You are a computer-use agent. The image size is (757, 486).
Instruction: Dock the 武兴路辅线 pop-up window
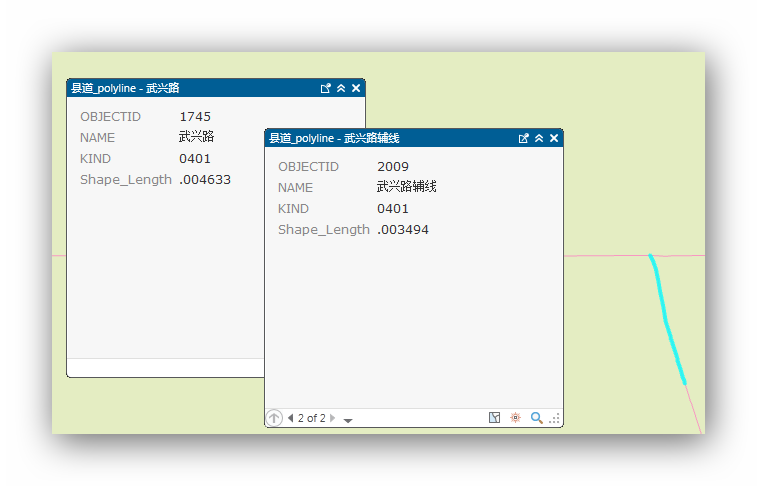[x=523, y=139]
